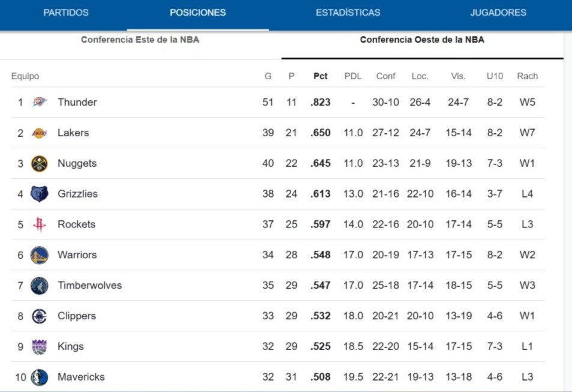Click the Timberwolves team logo
572x392 pixels.
coord(40,285)
